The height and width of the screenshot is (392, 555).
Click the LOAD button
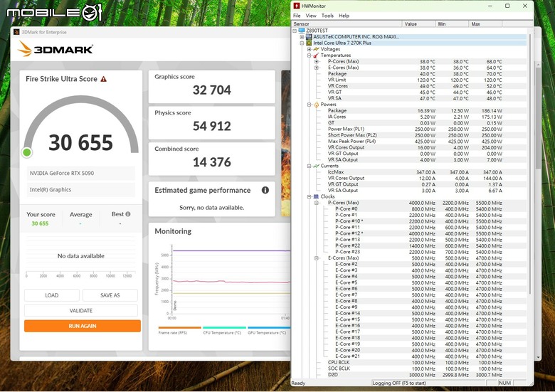coord(52,295)
